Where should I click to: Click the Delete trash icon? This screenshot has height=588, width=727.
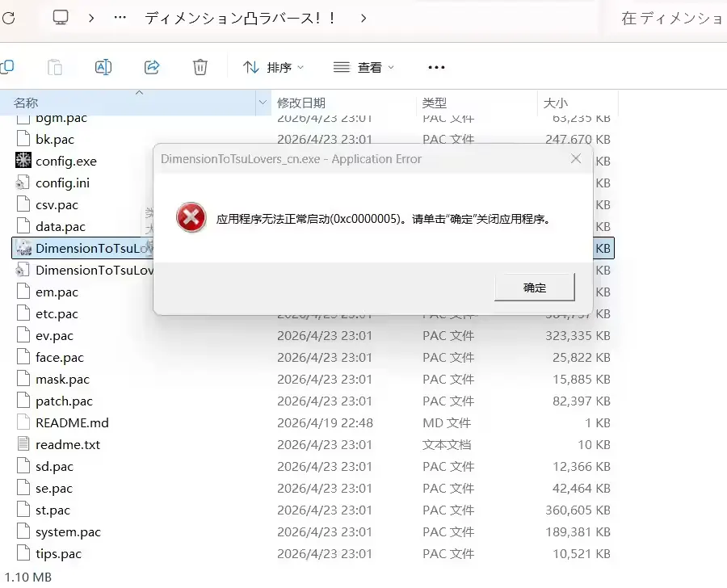click(x=200, y=67)
